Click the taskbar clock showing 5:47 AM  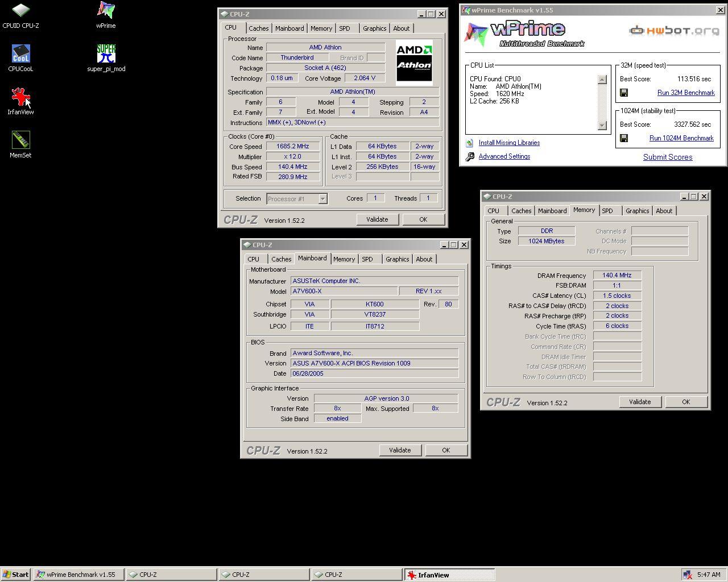[709, 575]
